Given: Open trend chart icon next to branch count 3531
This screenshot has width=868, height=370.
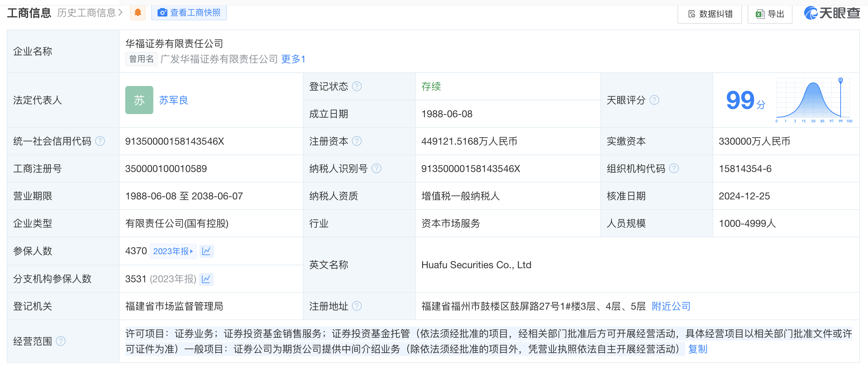Looking at the screenshot, I should [206, 279].
